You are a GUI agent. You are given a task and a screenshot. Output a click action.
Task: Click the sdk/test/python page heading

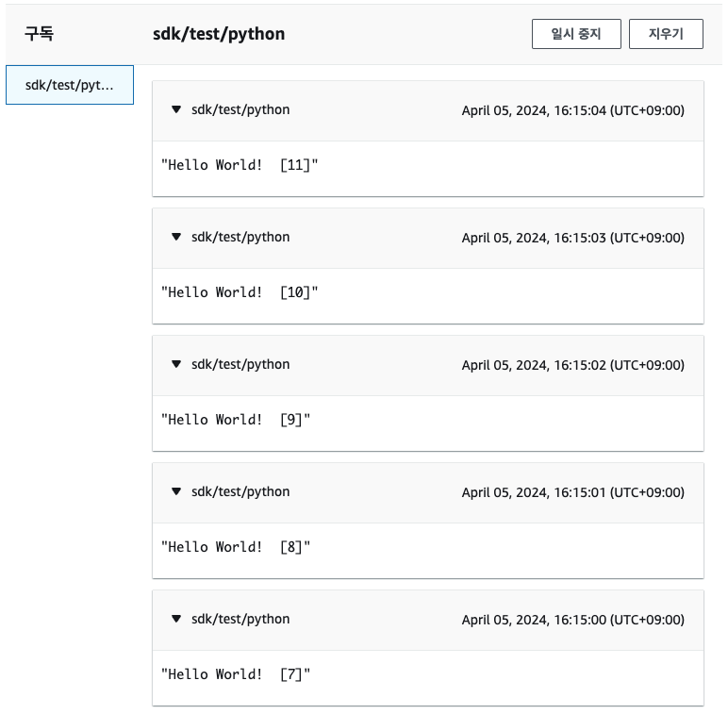pos(219,34)
